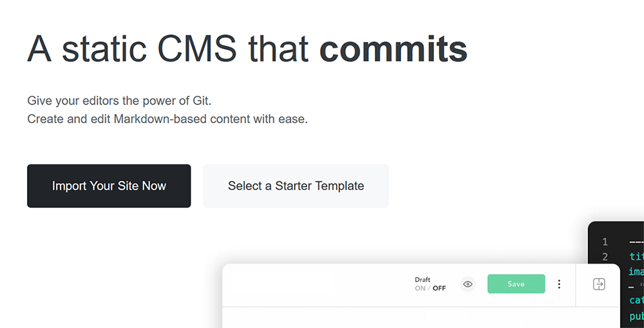This screenshot has height=328, width=644.
Task: Click the eye preview icon
Action: point(468,284)
